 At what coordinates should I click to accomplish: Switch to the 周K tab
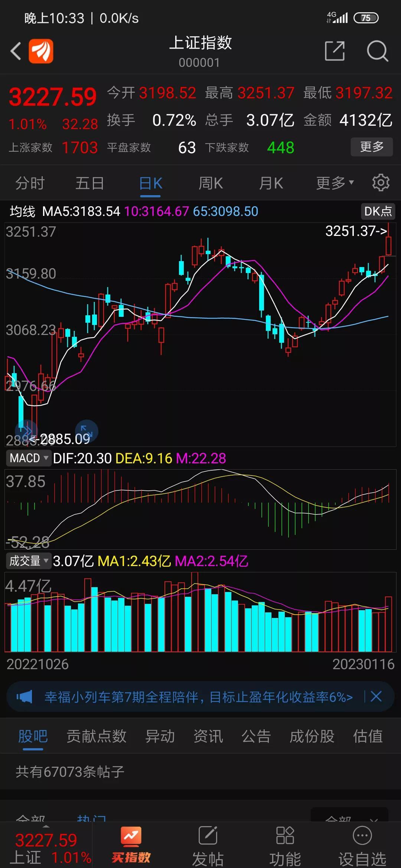211,183
